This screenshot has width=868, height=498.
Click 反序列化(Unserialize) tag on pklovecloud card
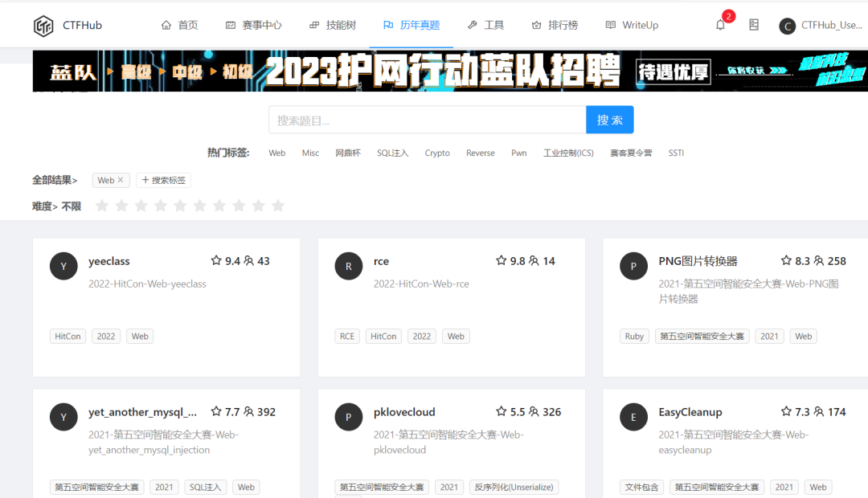click(x=514, y=488)
